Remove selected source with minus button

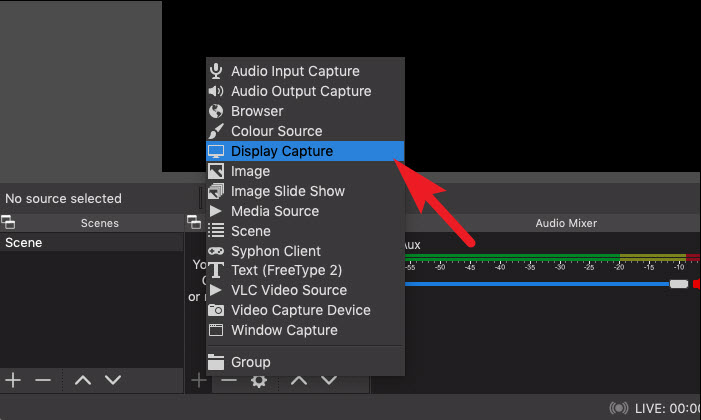coord(229,381)
